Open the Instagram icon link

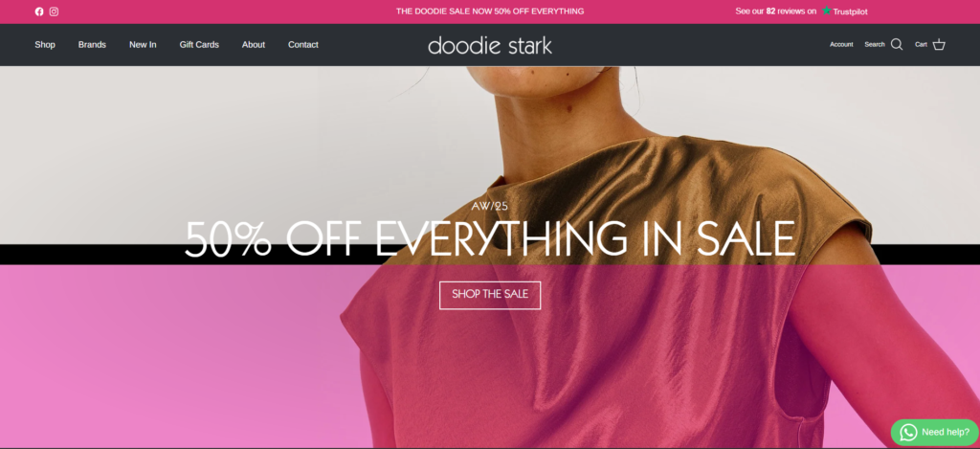[x=54, y=11]
